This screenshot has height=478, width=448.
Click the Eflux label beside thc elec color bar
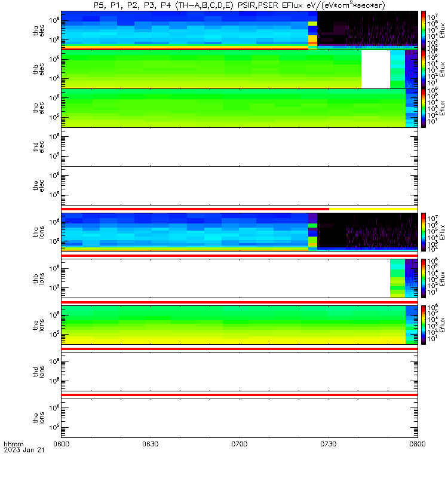click(x=442, y=108)
